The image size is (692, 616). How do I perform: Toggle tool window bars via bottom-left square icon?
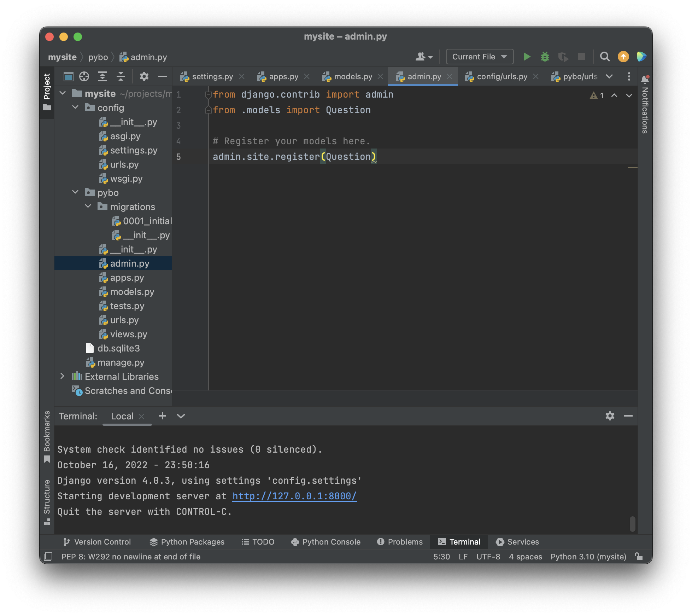pyautogui.click(x=48, y=556)
